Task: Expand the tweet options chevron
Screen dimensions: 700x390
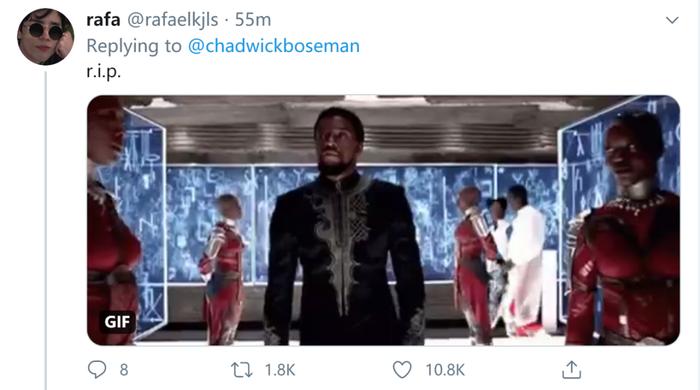Action: tap(672, 20)
